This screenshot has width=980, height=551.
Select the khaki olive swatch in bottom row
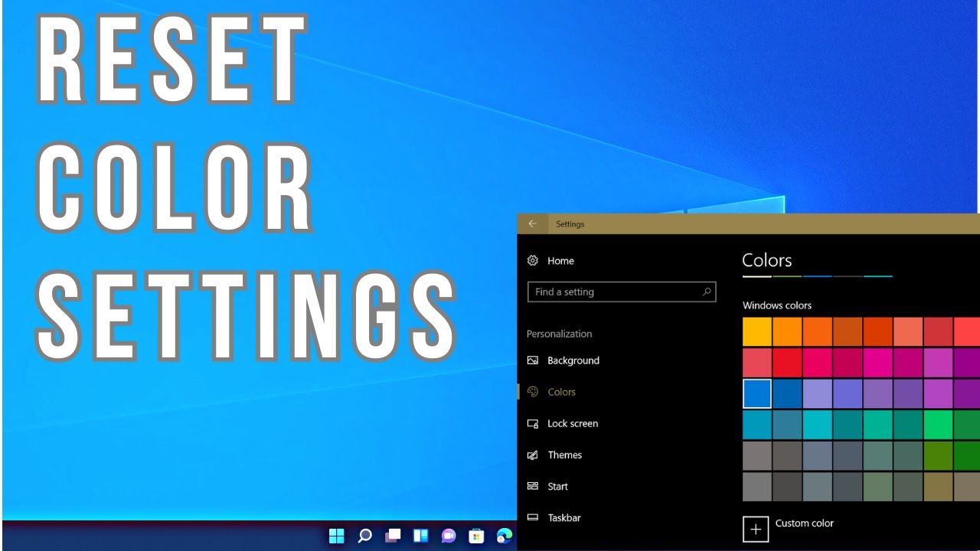tap(938, 487)
